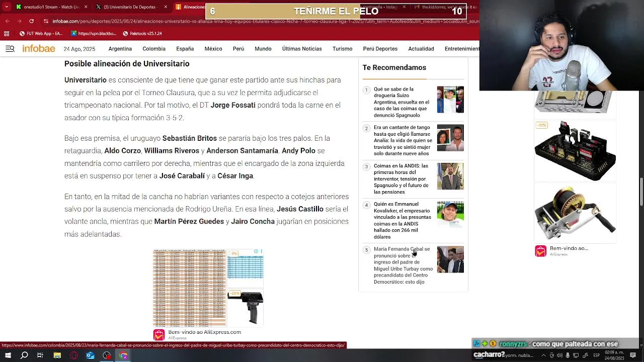Close the Universitario De Deportes tab
The width and height of the screenshot is (644, 362).
pos(166,7)
